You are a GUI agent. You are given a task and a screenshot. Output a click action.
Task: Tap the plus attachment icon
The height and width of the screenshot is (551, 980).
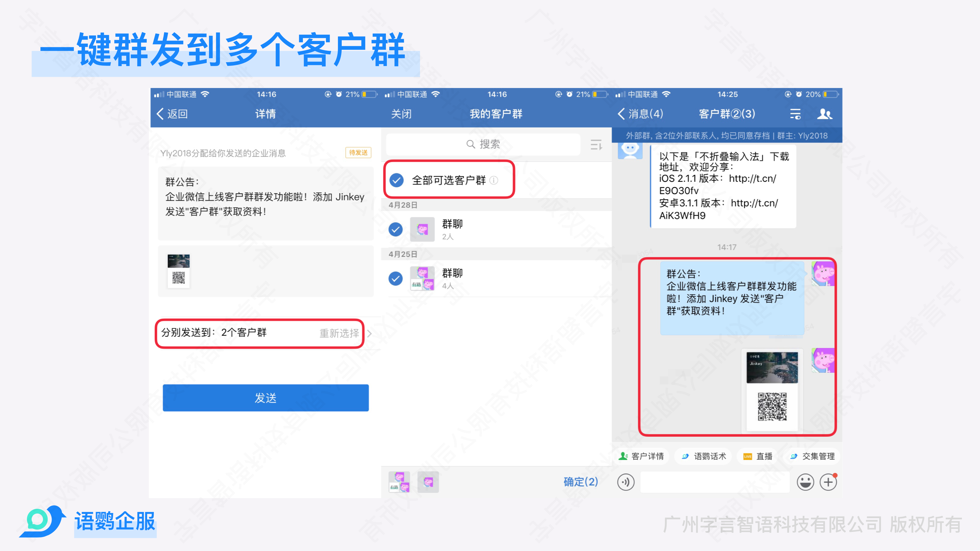point(828,482)
